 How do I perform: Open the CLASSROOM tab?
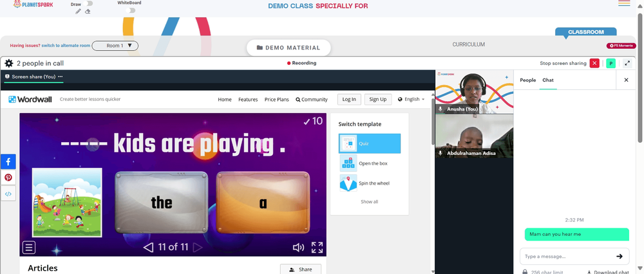pos(585,32)
